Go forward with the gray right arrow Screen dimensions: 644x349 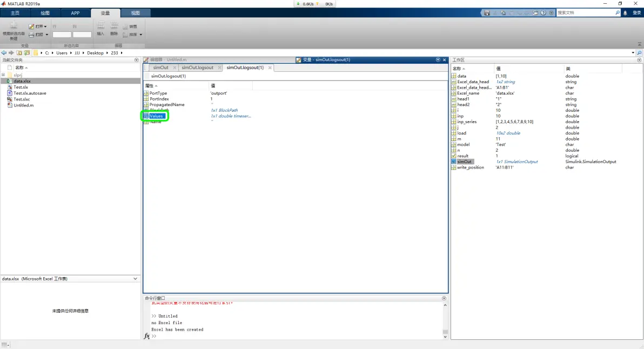pos(11,52)
